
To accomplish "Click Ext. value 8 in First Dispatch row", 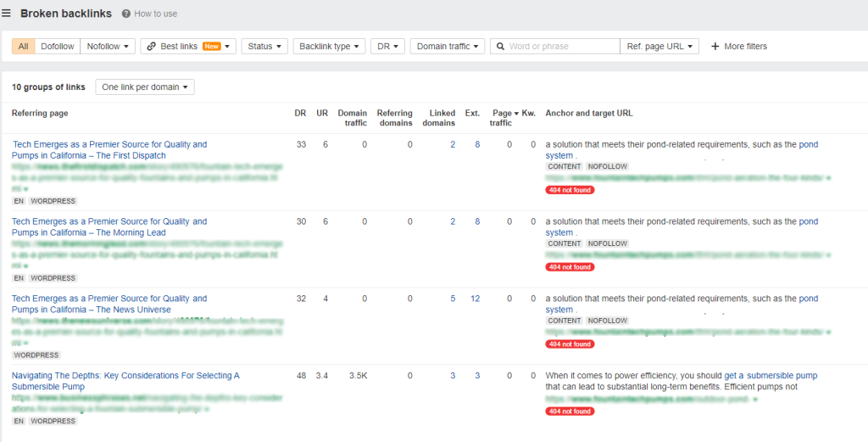I will (x=477, y=144).
